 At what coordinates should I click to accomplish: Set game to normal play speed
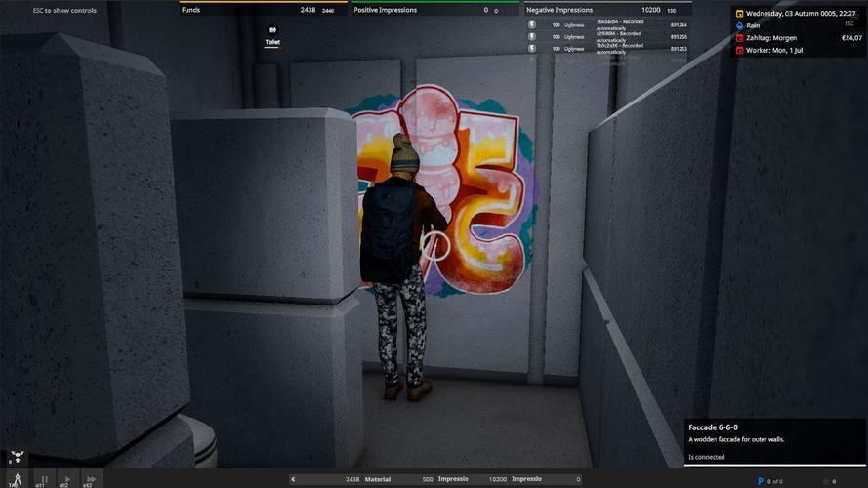coord(65,478)
